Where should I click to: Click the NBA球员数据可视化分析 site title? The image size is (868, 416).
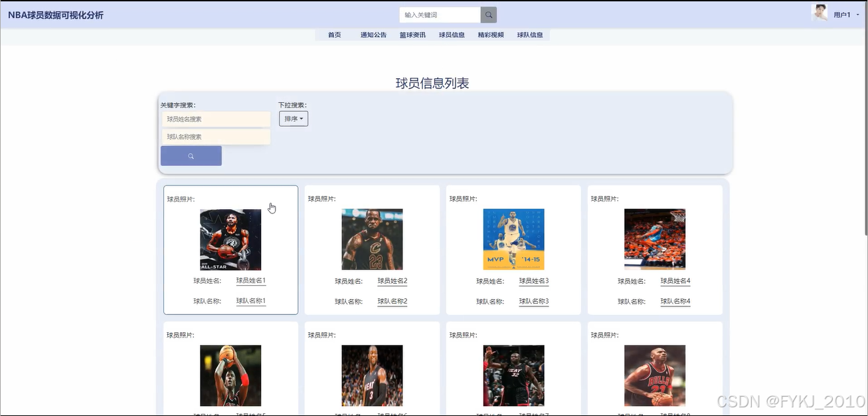pyautogui.click(x=56, y=15)
